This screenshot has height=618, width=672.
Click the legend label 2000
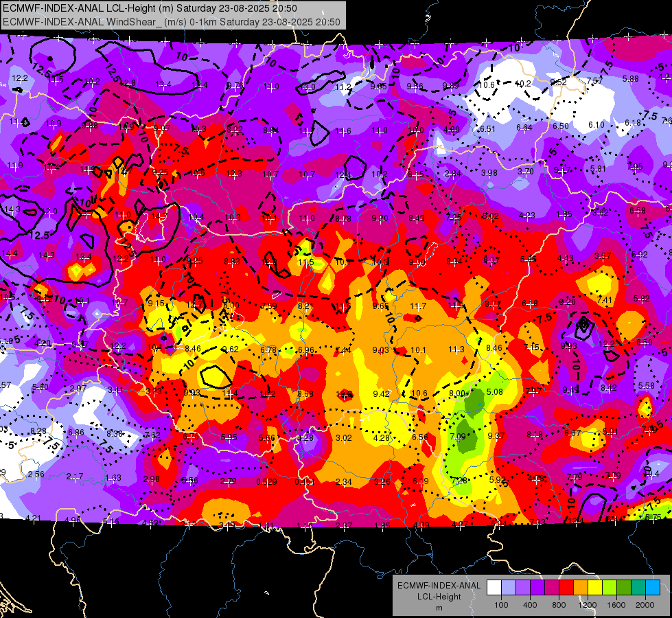point(645,605)
